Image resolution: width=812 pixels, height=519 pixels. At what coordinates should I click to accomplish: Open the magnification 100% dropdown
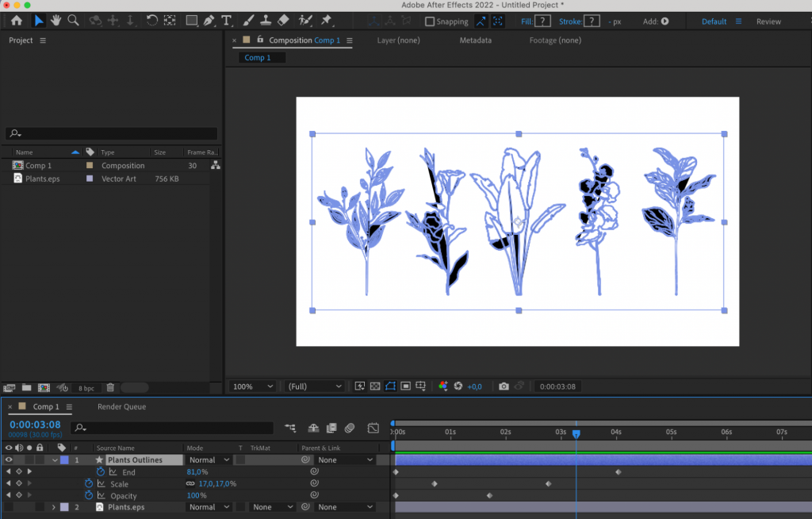[x=251, y=386]
